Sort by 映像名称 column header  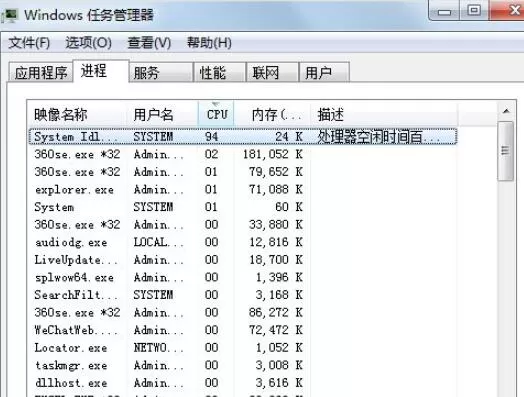78,115
